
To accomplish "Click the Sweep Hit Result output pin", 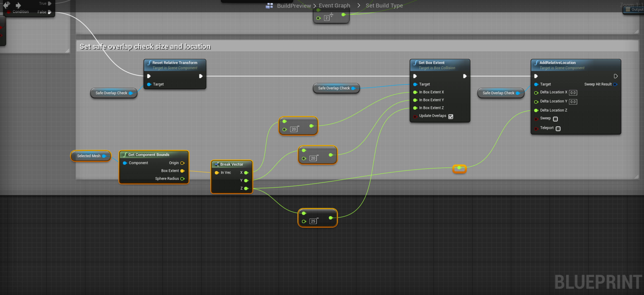I will [615, 84].
